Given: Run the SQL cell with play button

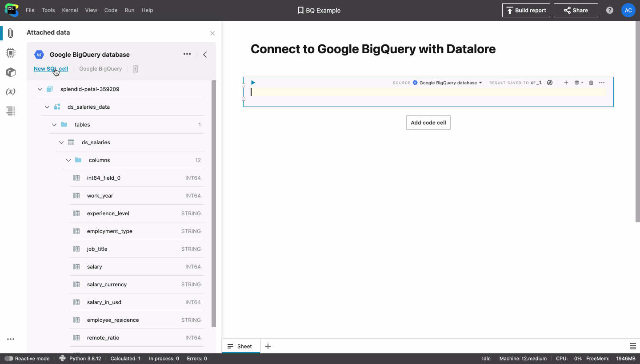Looking at the screenshot, I should click(253, 83).
